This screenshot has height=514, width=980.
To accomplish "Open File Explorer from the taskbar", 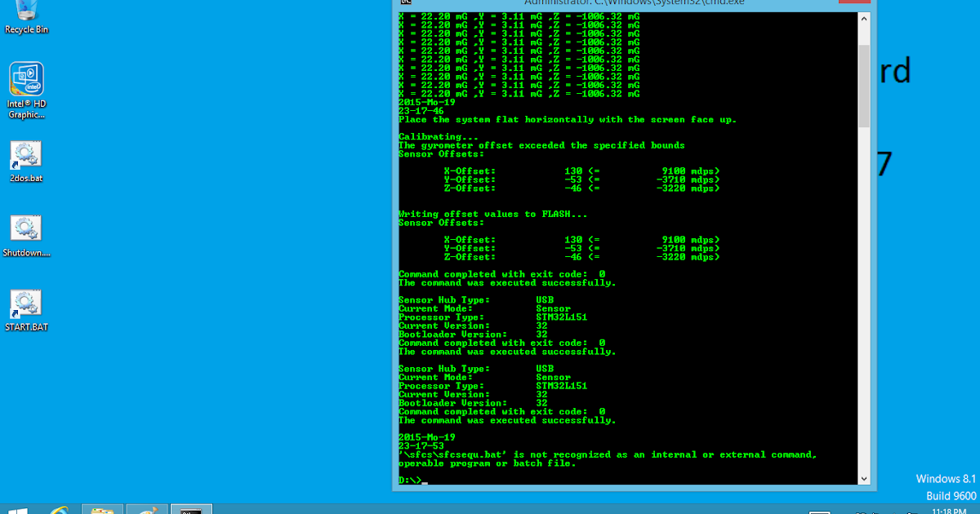I will 103,511.
